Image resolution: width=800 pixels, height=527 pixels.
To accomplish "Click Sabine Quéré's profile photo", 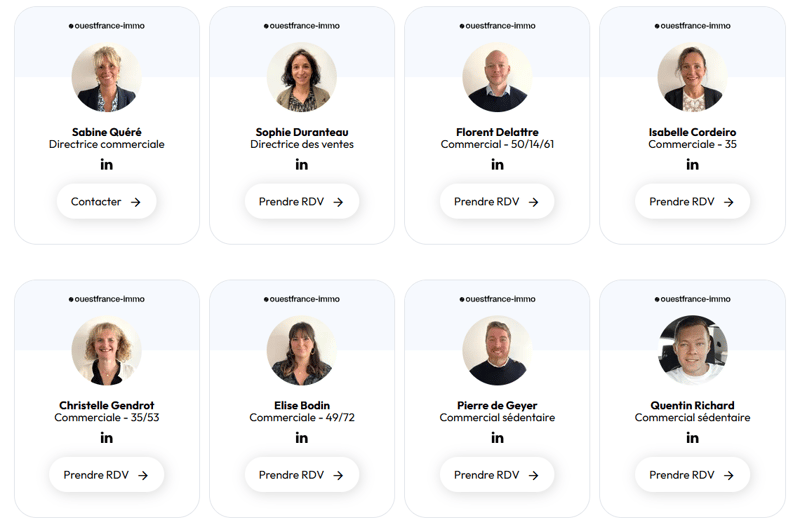I will (x=106, y=78).
